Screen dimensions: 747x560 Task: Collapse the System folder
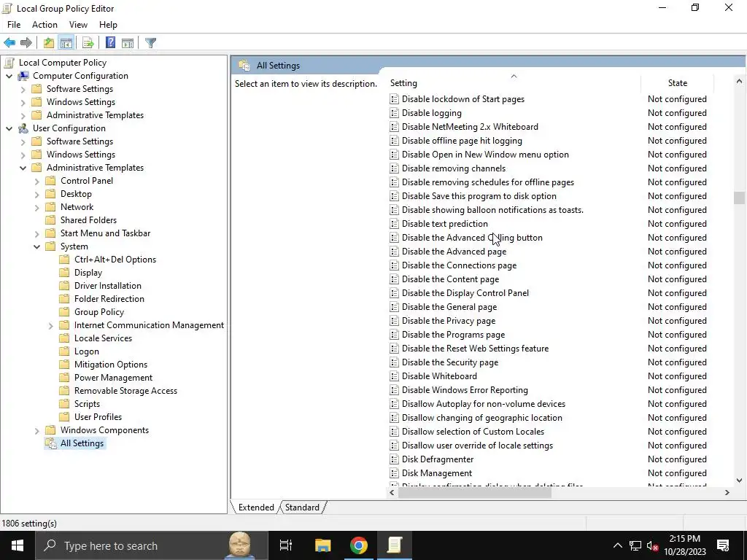[x=36, y=246]
